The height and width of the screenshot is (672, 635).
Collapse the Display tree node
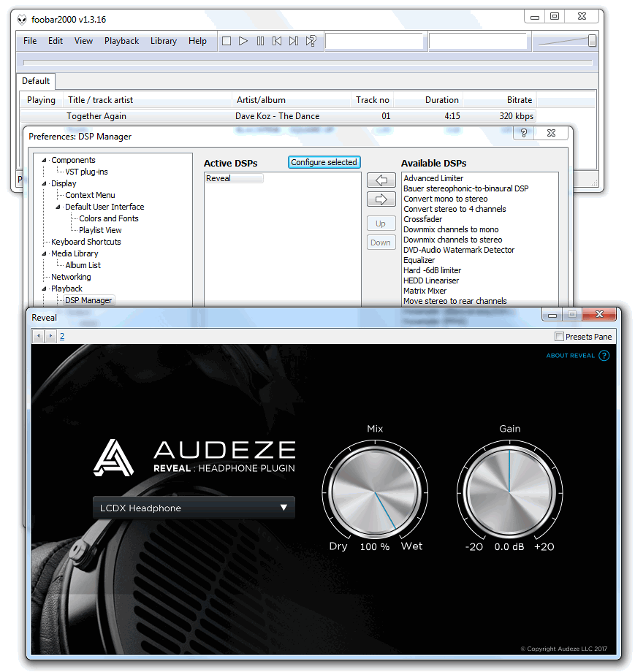(x=44, y=183)
